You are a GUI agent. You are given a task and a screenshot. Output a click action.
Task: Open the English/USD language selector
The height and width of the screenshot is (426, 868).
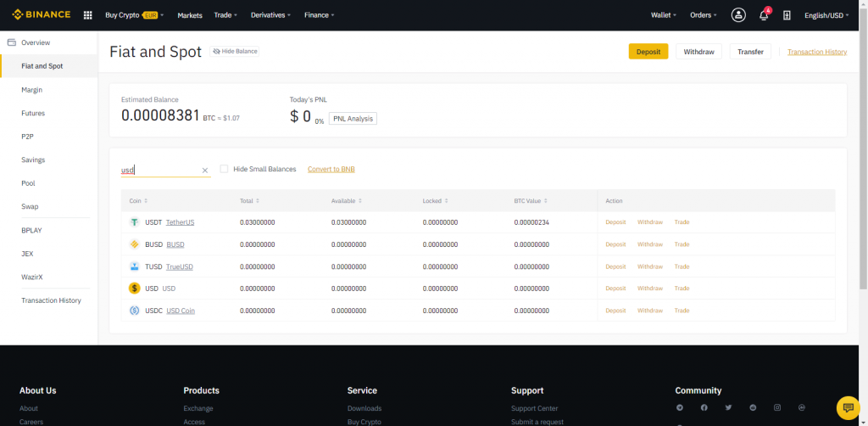click(x=827, y=15)
